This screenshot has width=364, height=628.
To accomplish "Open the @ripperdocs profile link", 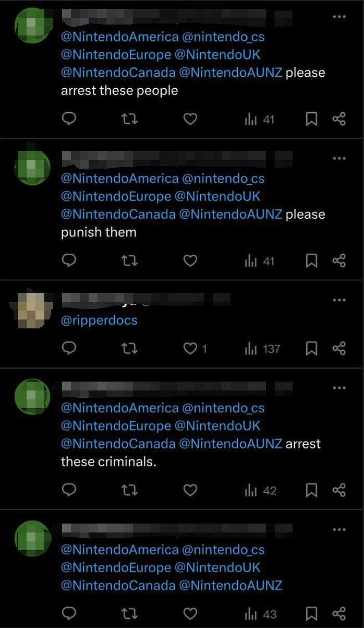I will pyautogui.click(x=99, y=320).
